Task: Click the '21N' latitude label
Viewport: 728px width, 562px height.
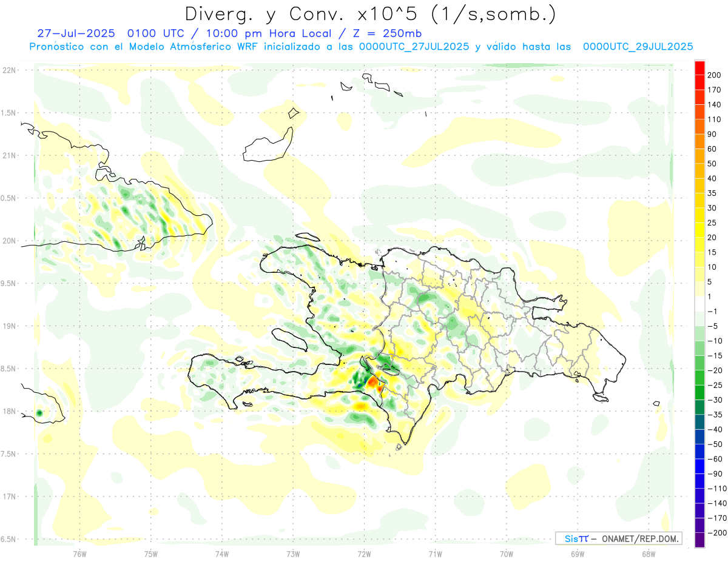Action: pos(9,155)
